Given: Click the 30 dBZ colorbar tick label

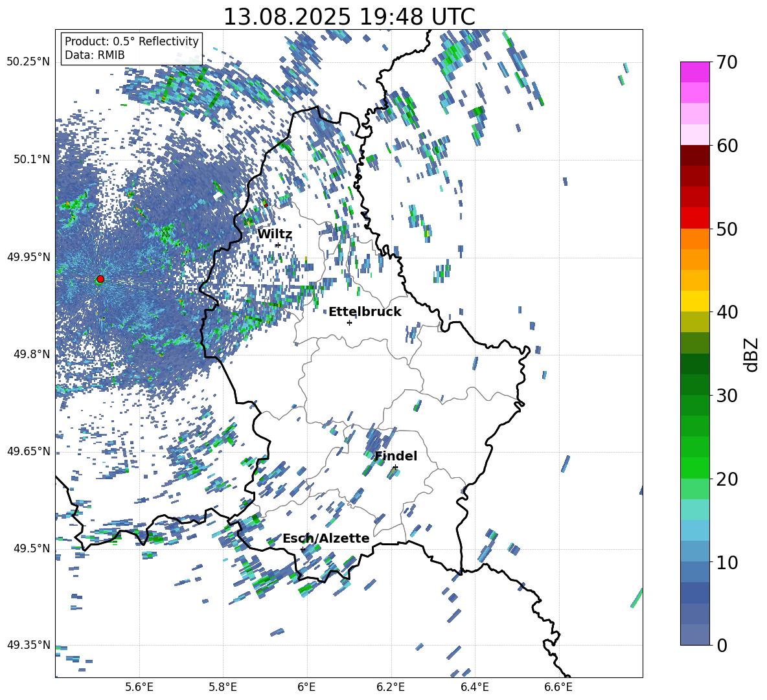Looking at the screenshot, I should click(x=727, y=396).
